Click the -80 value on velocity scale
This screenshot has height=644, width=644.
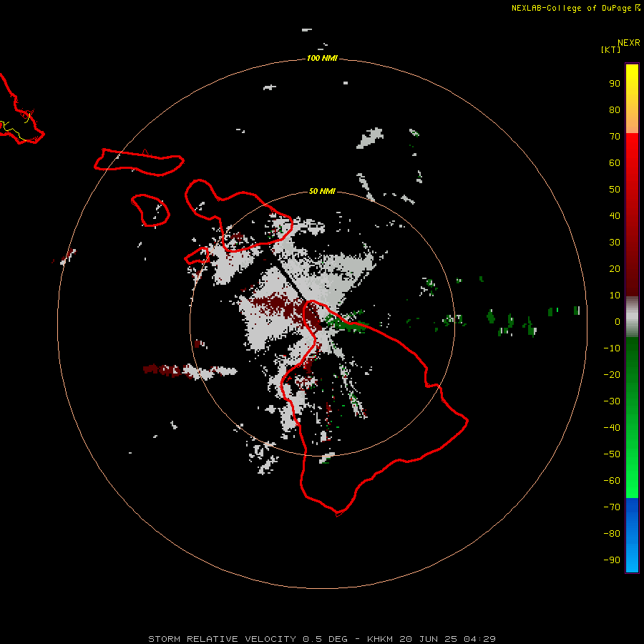tap(612, 534)
